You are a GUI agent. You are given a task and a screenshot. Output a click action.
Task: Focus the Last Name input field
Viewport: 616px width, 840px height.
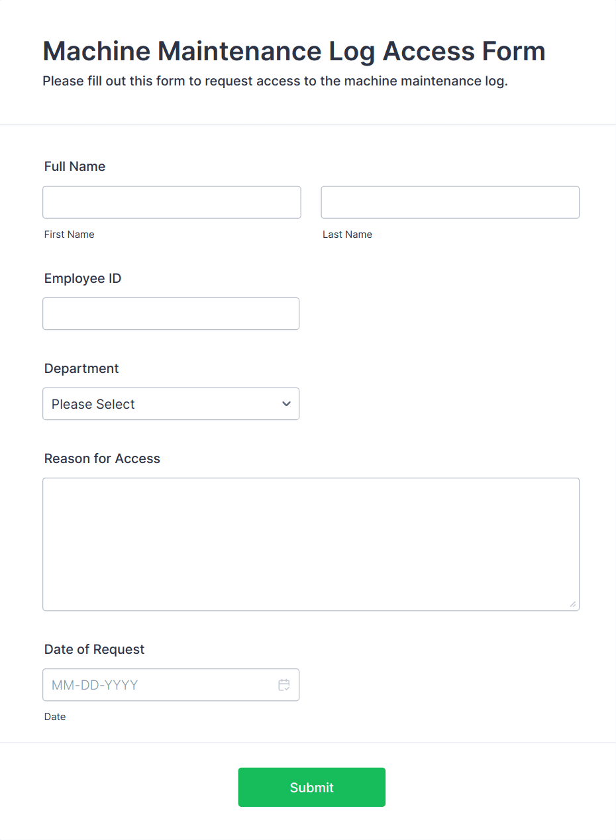click(x=450, y=202)
